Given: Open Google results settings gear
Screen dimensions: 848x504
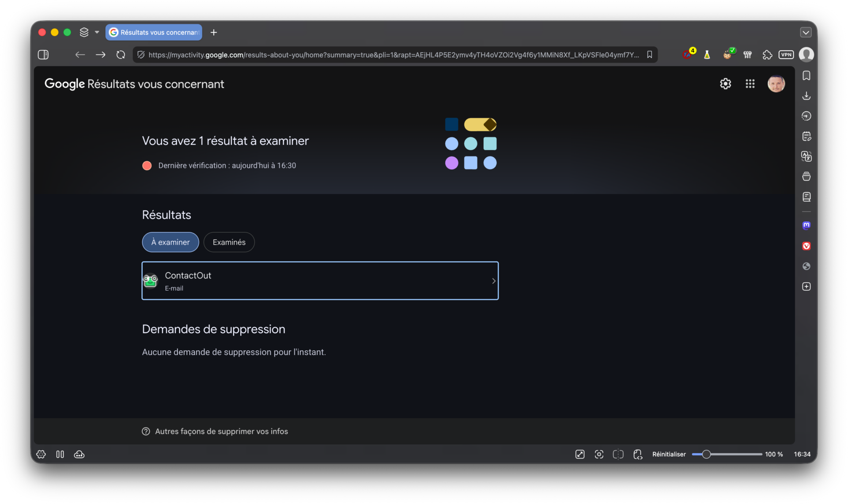Looking at the screenshot, I should [x=725, y=84].
